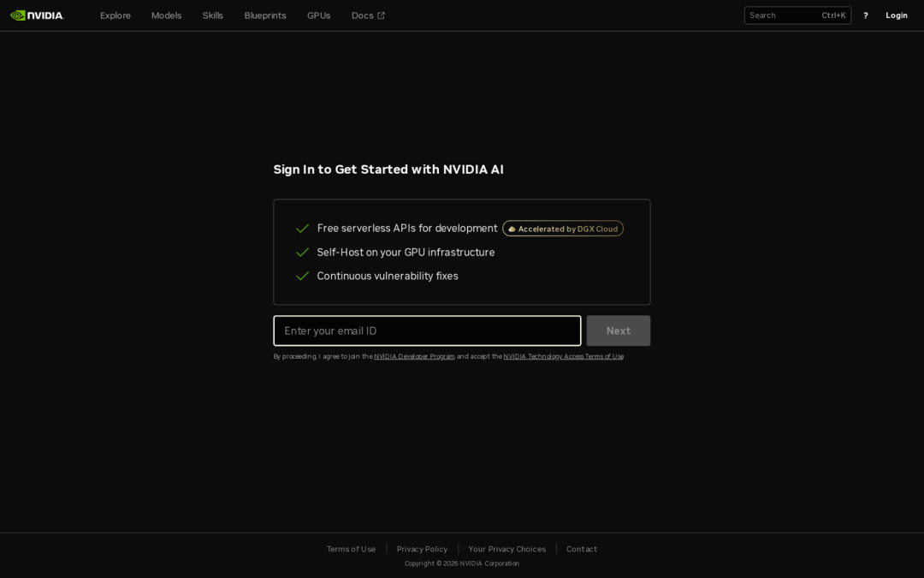Open the Skills section
This screenshot has height=578, width=924.
pos(213,15)
